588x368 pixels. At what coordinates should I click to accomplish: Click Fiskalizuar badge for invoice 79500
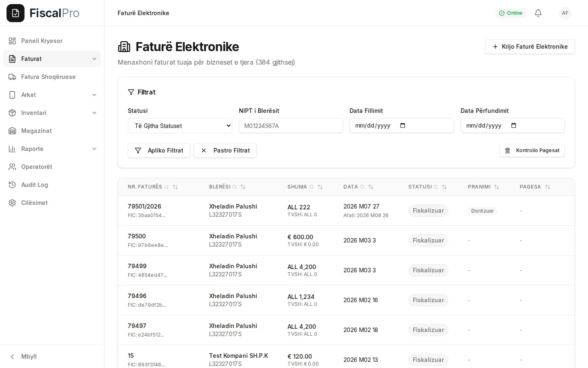pyautogui.click(x=428, y=240)
